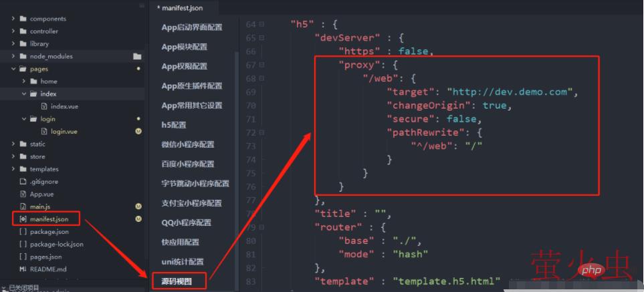
Task: Fold the h5 block at line 64
Action: (261, 24)
